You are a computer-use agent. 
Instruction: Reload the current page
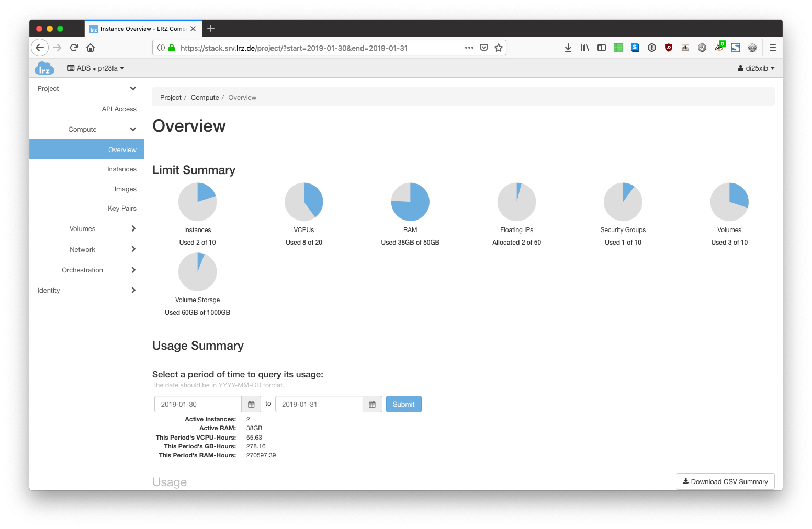(x=74, y=48)
